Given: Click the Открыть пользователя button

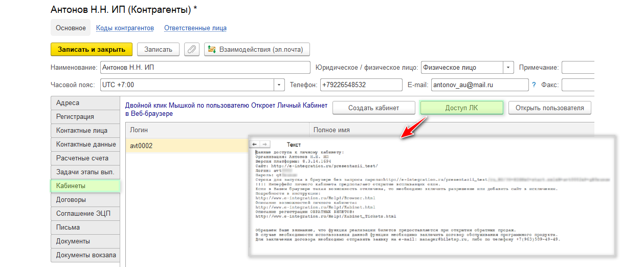Looking at the screenshot, I should tap(549, 108).
